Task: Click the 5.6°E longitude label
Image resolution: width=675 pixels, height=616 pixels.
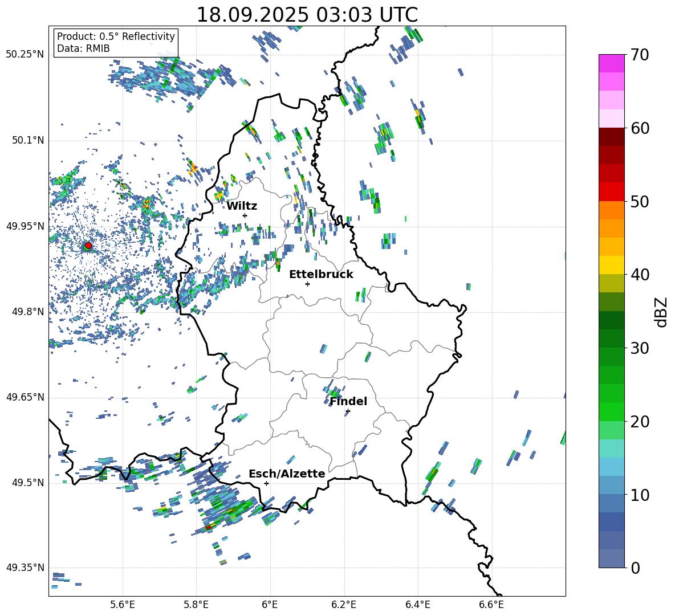Action: 122,605
